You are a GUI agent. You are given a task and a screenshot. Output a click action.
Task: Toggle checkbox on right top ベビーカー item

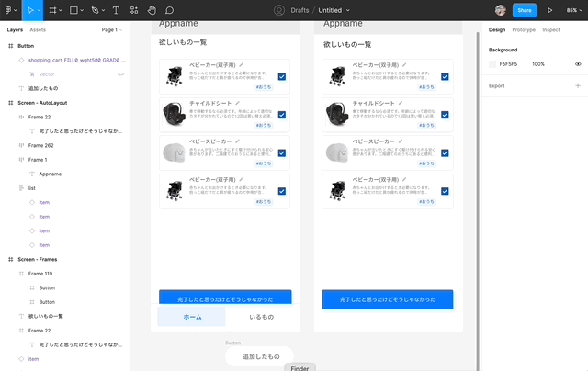pyautogui.click(x=445, y=77)
